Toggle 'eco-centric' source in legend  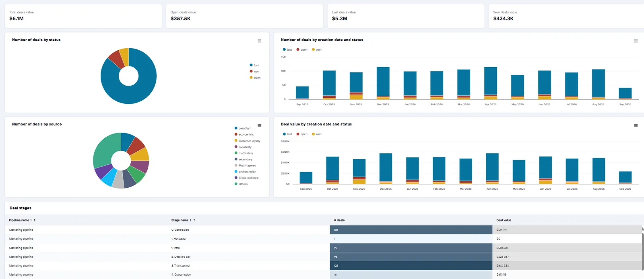tap(244, 134)
